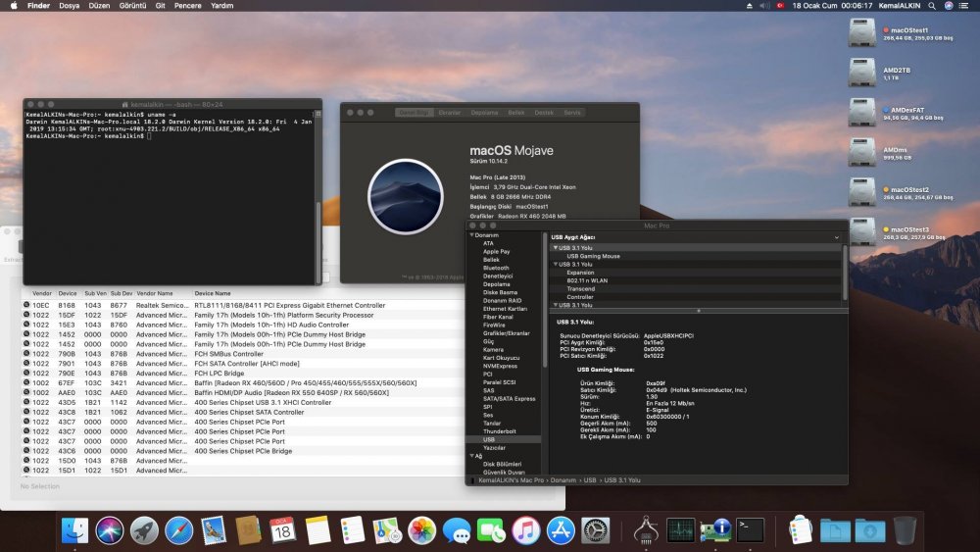The height and width of the screenshot is (552, 980).
Task: Launch Siri from the Dock
Action: 110,530
